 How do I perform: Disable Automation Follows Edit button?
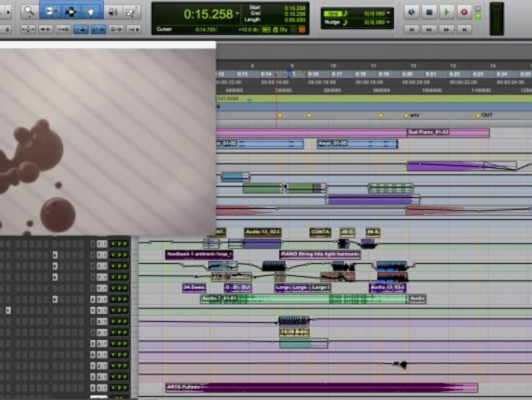[81, 29]
